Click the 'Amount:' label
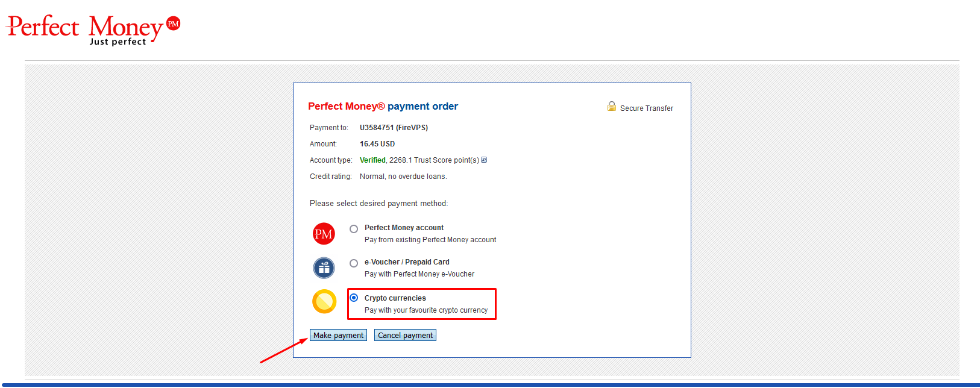The height and width of the screenshot is (388, 980). pyautogui.click(x=323, y=144)
